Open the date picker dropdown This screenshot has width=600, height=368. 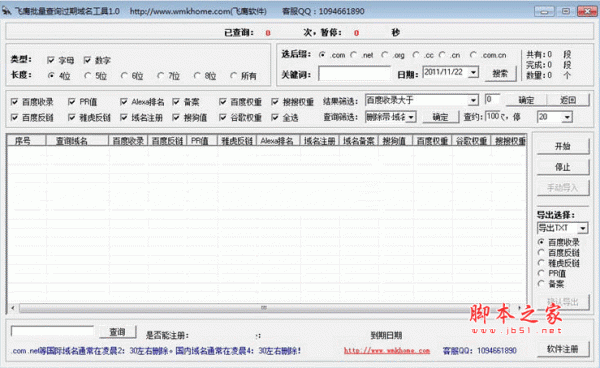point(474,72)
